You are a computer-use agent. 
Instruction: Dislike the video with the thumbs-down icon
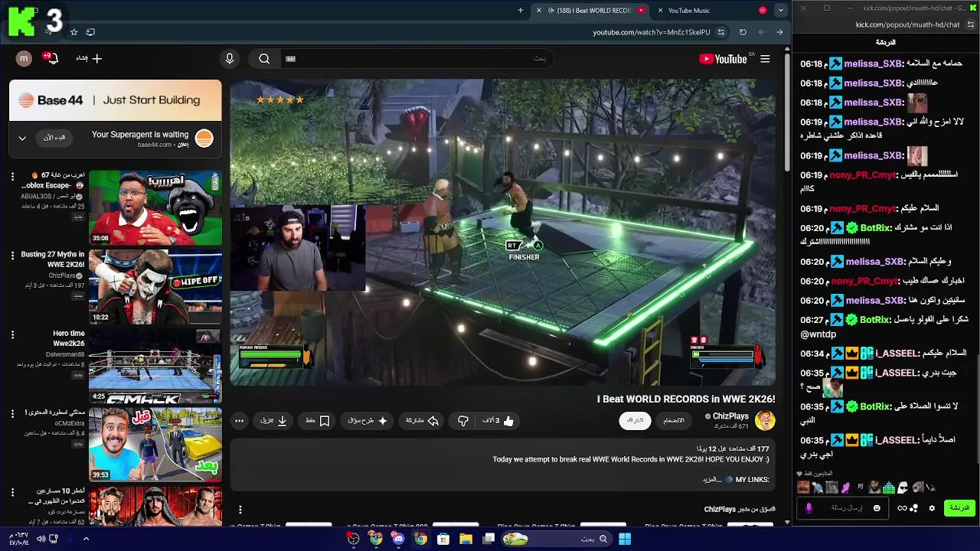pos(463,421)
